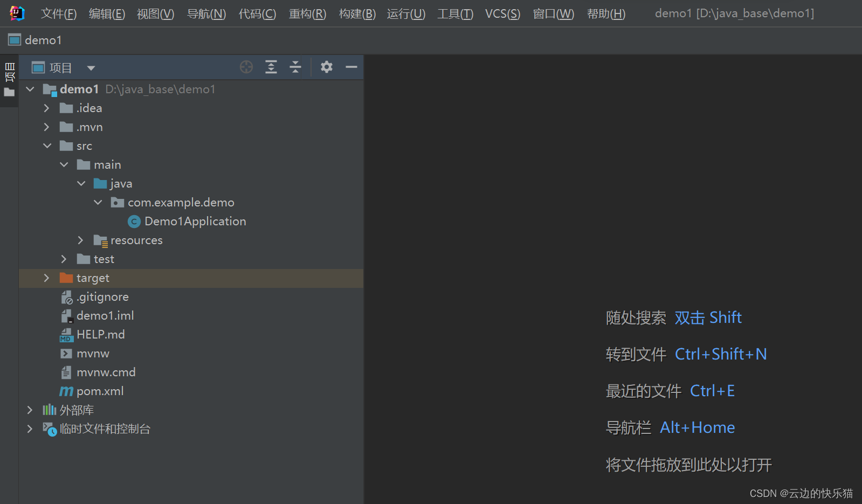862x504 pixels.
Task: Open the 编辑(E) menu
Action: (107, 13)
